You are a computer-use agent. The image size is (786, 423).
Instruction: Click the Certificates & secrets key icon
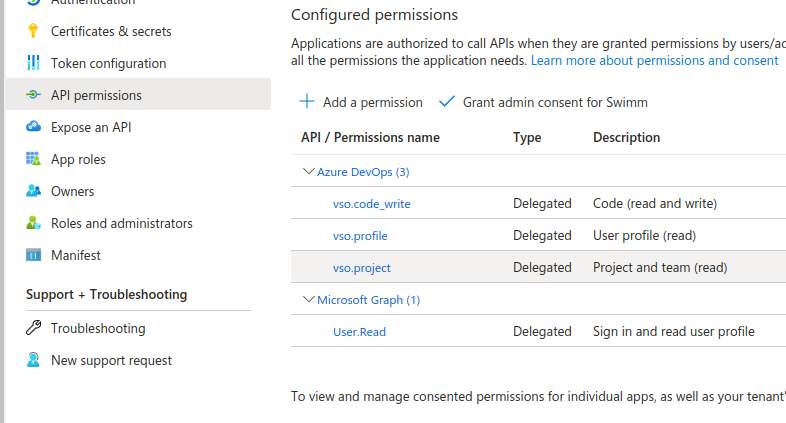(33, 31)
